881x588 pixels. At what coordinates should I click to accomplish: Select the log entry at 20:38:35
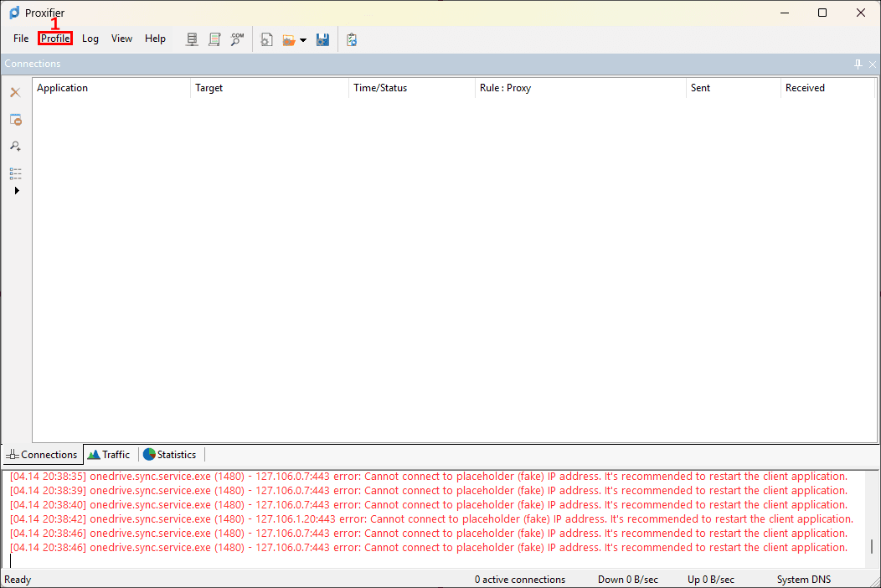[429, 476]
